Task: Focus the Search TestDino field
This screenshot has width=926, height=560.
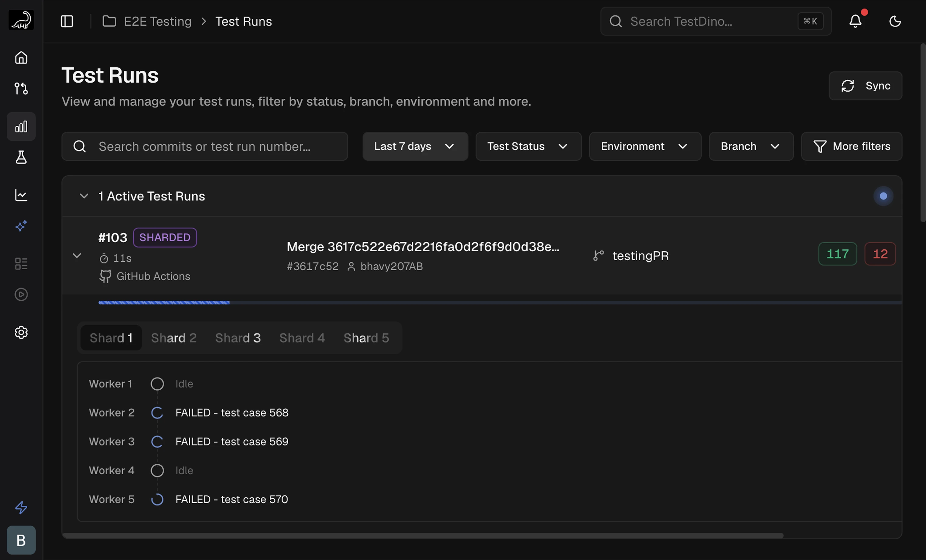Action: click(716, 21)
